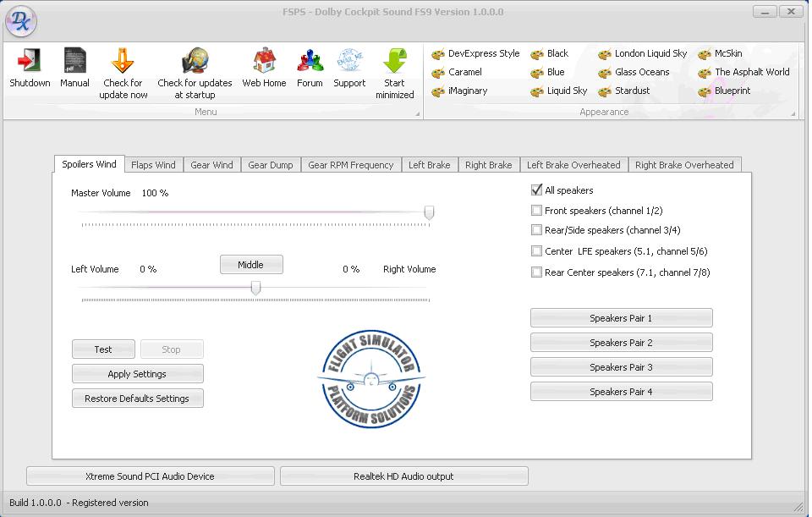Screen dimensions: 812x517
Task: Click the Master Volume slider handle
Action: [429, 212]
